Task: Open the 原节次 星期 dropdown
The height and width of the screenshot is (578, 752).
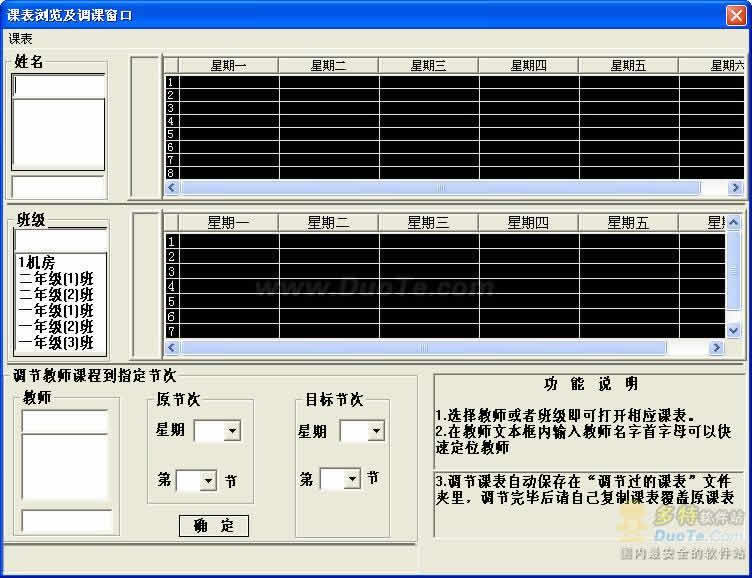Action: click(x=233, y=430)
